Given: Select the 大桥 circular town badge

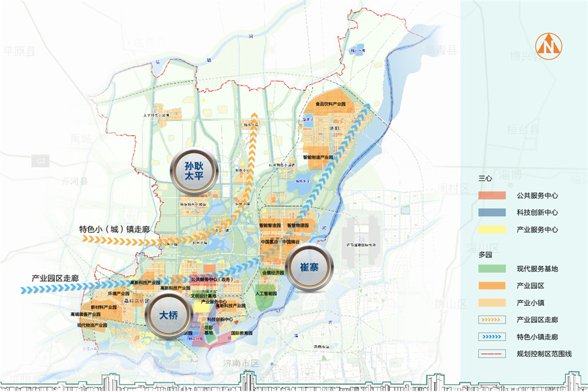Looking at the screenshot, I should tap(169, 315).
